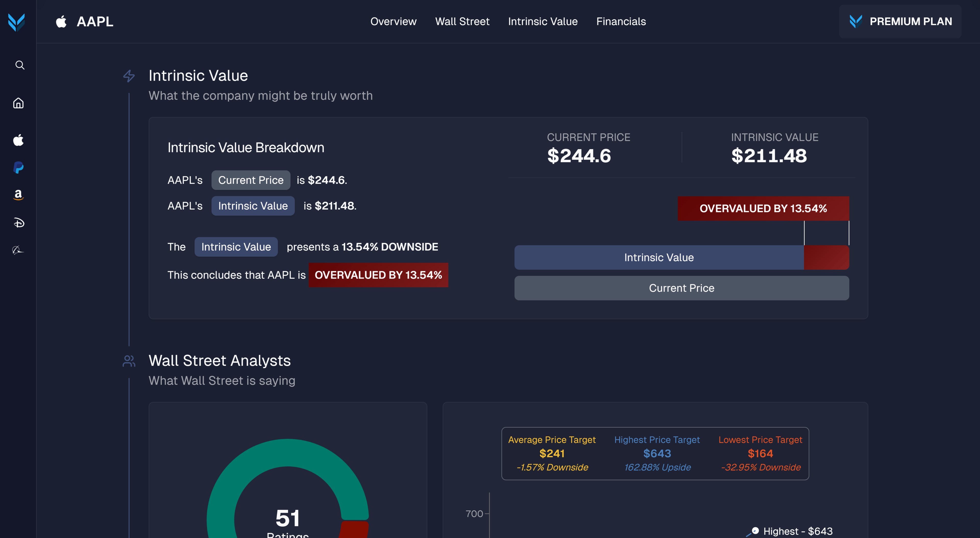980x538 pixels.
Task: Click the app logo in the sidebar
Action: [16, 22]
